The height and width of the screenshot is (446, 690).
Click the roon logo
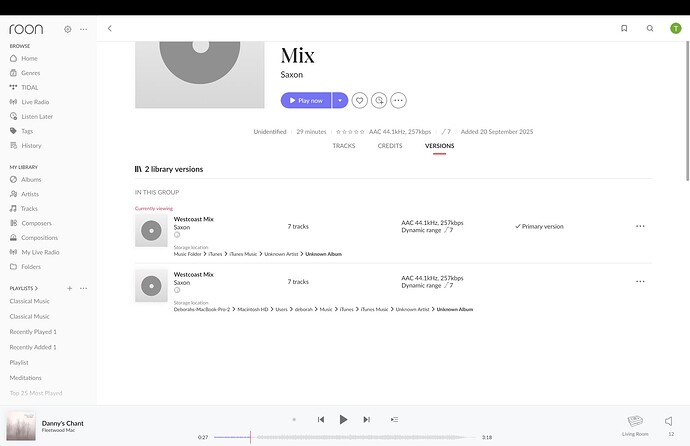click(26, 29)
